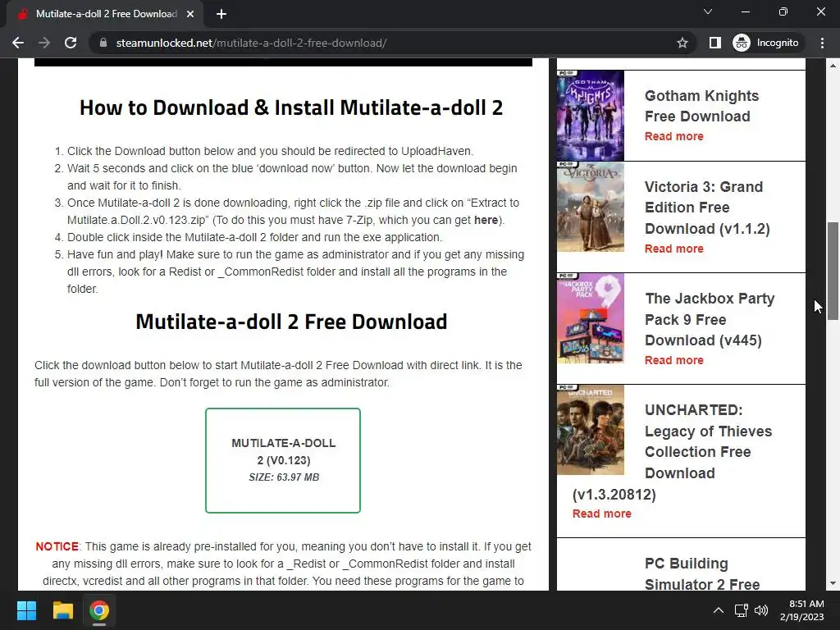Open the Windows Start menu
The height and width of the screenshot is (630, 840).
(x=26, y=610)
